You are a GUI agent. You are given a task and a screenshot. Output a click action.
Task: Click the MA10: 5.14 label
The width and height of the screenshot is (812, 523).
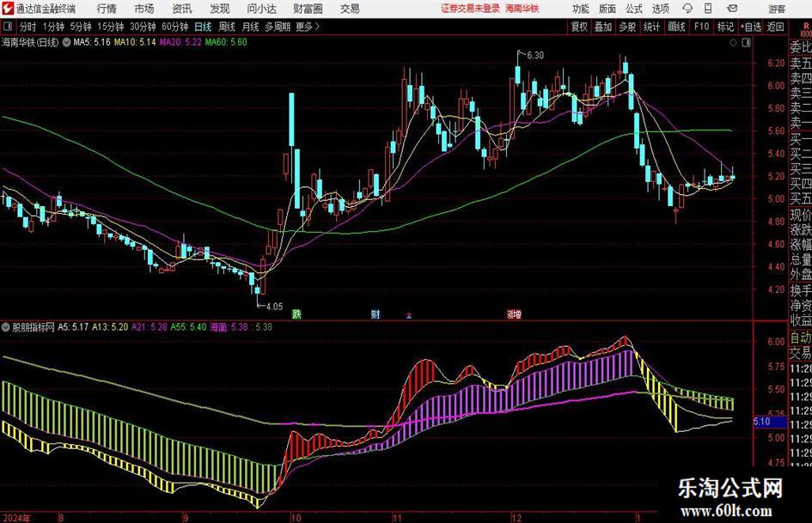pyautogui.click(x=135, y=42)
